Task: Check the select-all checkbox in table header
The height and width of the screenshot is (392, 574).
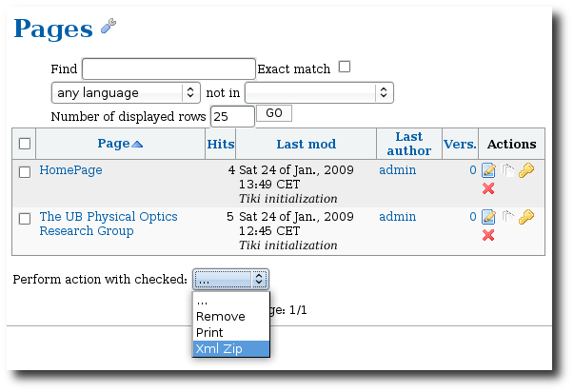Action: (x=25, y=144)
